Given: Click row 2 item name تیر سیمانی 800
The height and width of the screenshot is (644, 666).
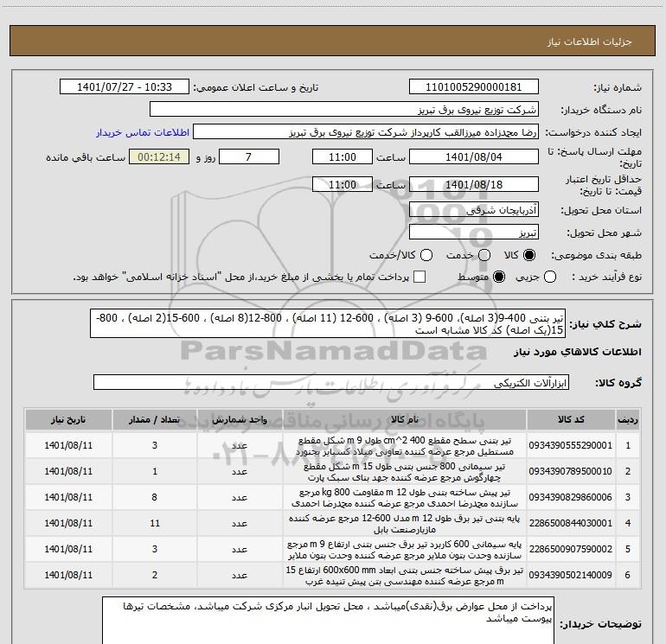Looking at the screenshot, I should (405, 472).
